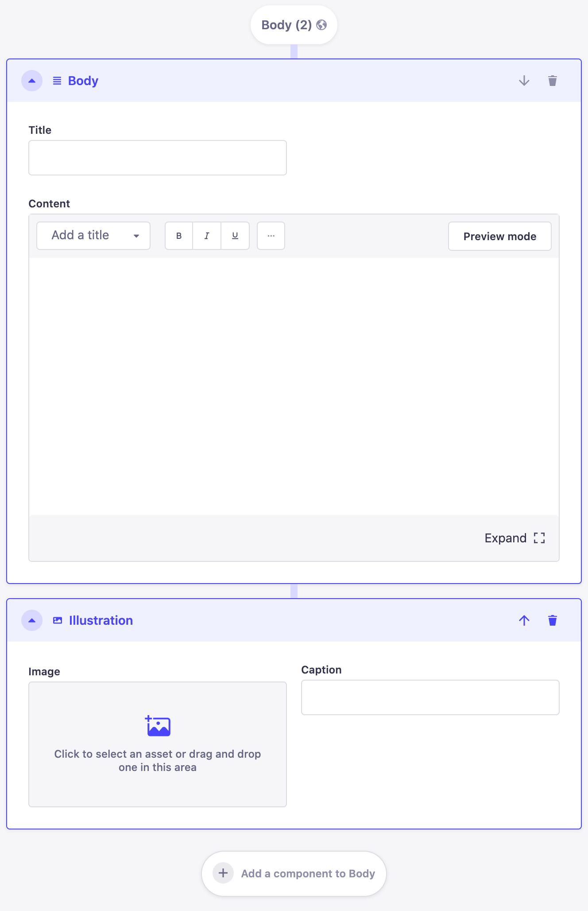Image resolution: width=588 pixels, height=911 pixels.
Task: Apply underline formatting in editor toolbar
Action: click(x=235, y=236)
